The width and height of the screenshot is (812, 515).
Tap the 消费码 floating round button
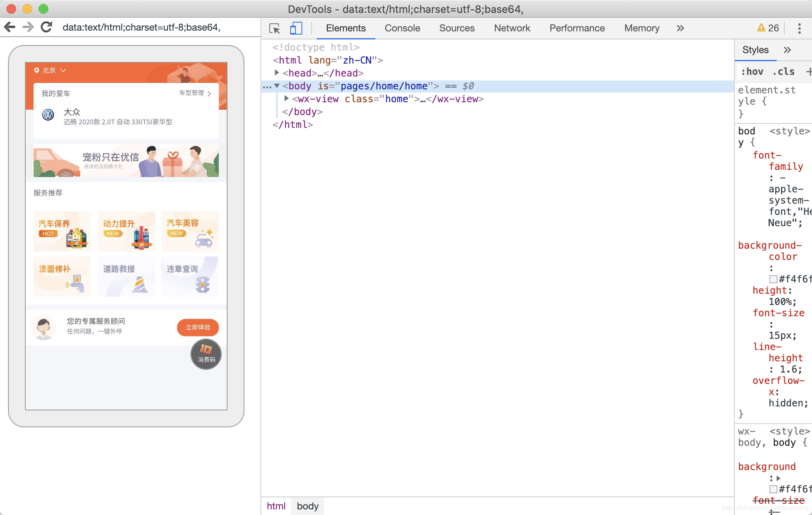point(206,354)
